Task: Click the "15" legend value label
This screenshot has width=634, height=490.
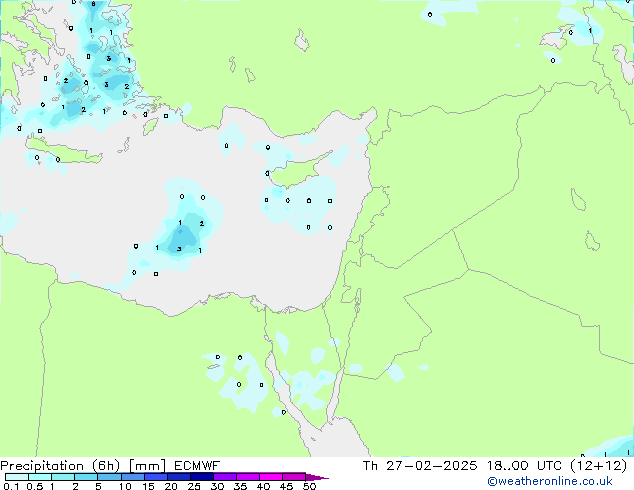Action: click(x=148, y=486)
